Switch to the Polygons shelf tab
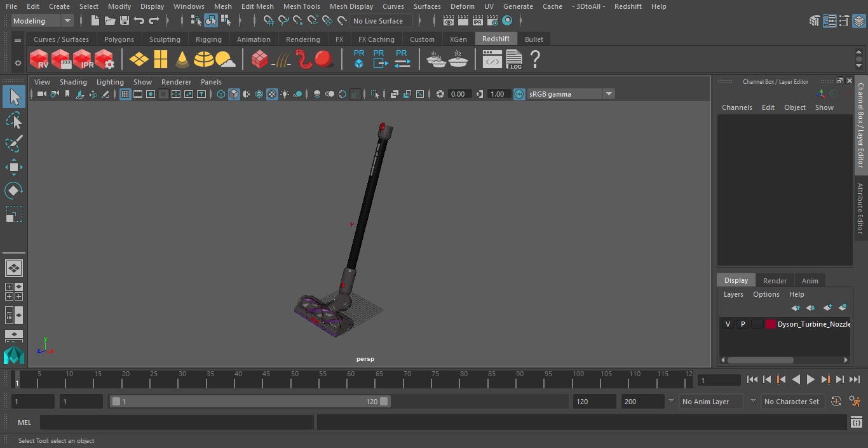This screenshot has width=868, height=448. point(119,39)
